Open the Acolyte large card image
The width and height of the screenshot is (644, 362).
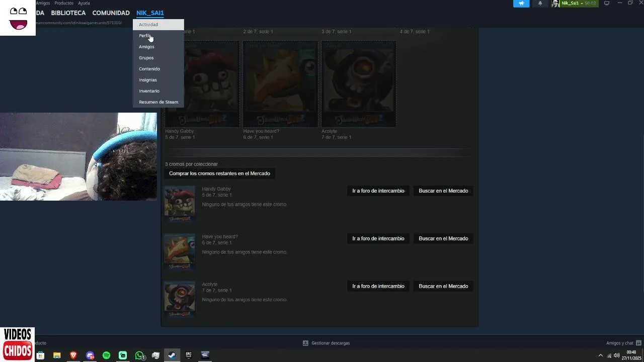click(x=358, y=84)
